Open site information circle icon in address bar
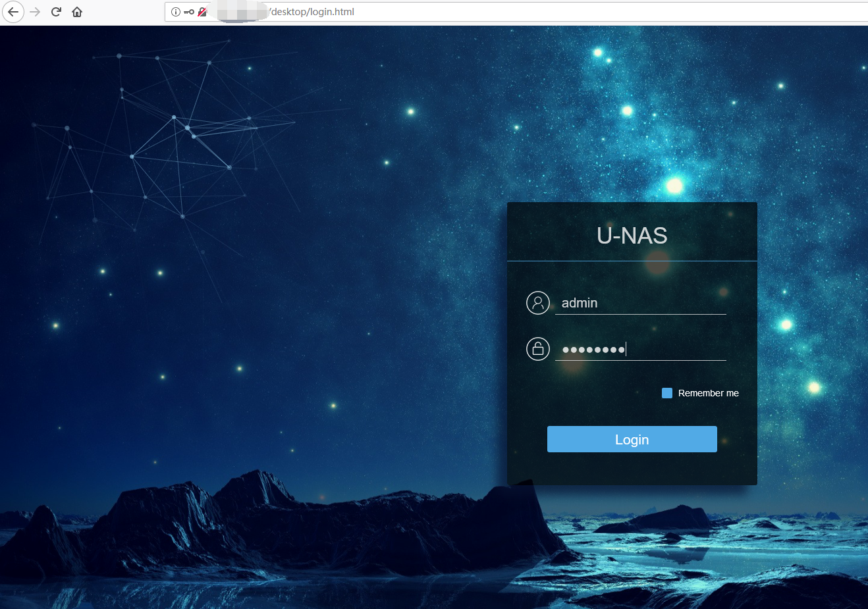The height and width of the screenshot is (609, 868). tap(176, 12)
